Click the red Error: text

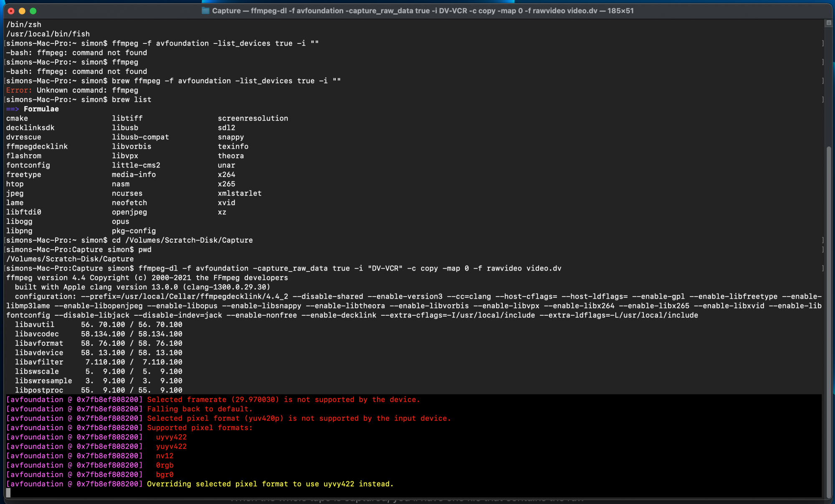19,90
